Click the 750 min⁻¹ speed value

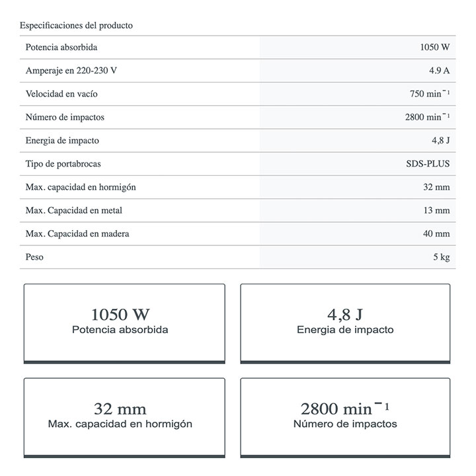(430, 94)
